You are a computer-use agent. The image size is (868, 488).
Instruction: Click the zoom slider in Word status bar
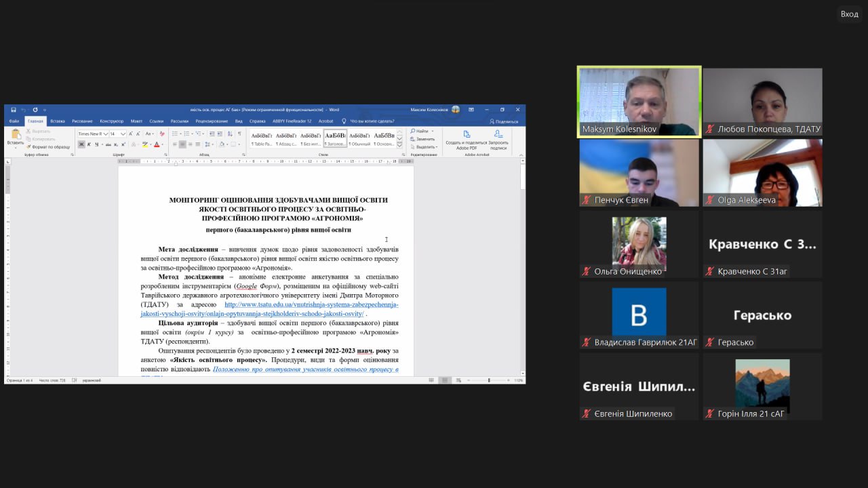[489, 380]
